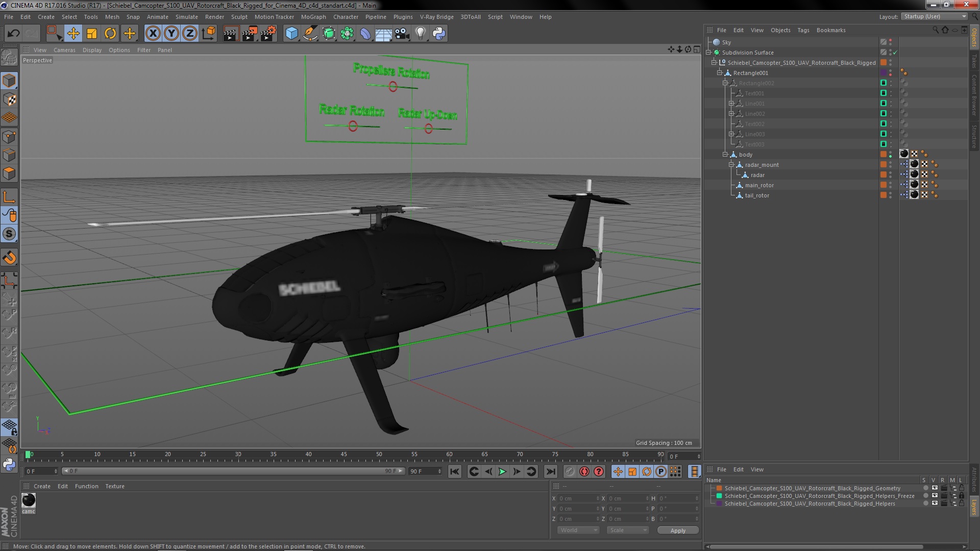
Task: Click end frame 90 F field
Action: [425, 471]
